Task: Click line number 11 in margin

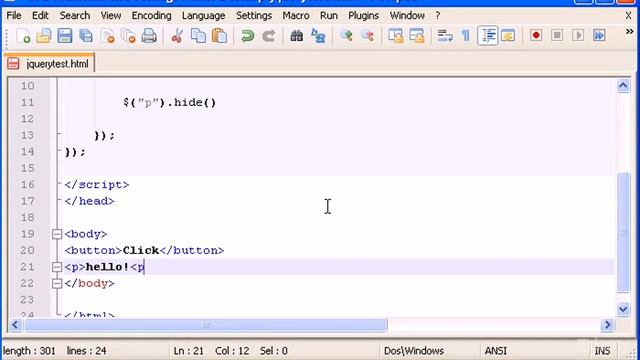Action: 27,102
